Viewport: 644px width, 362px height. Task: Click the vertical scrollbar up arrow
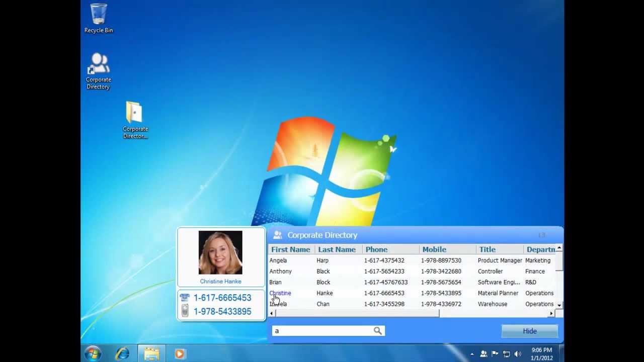click(x=559, y=248)
